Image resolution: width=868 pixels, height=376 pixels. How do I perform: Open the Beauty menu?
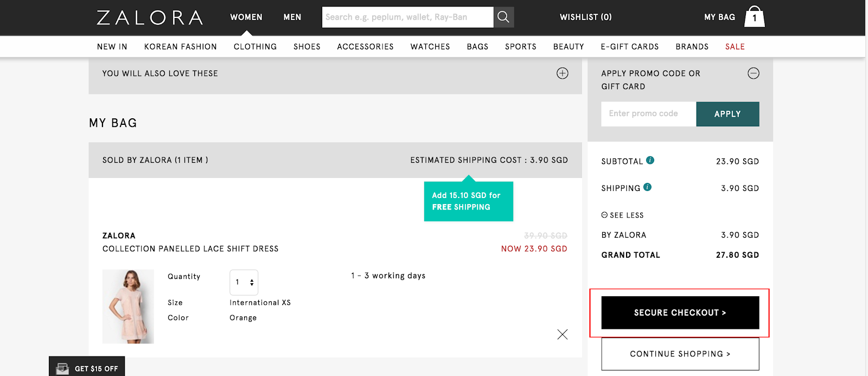(569, 47)
